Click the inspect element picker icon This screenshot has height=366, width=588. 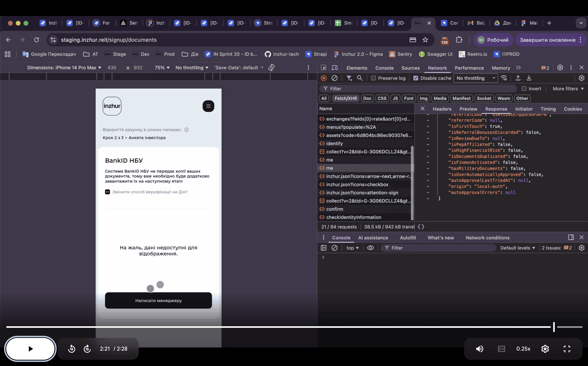(x=323, y=68)
